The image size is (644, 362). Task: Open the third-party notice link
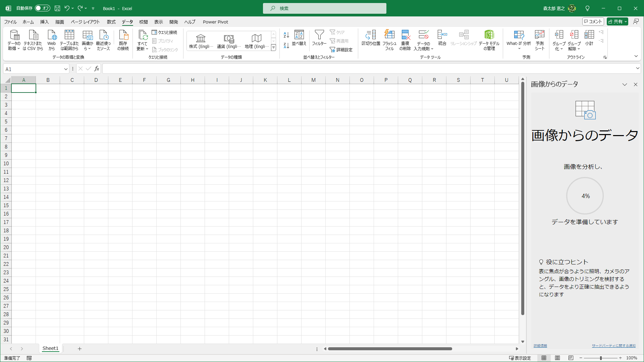pyautogui.click(x=613, y=346)
